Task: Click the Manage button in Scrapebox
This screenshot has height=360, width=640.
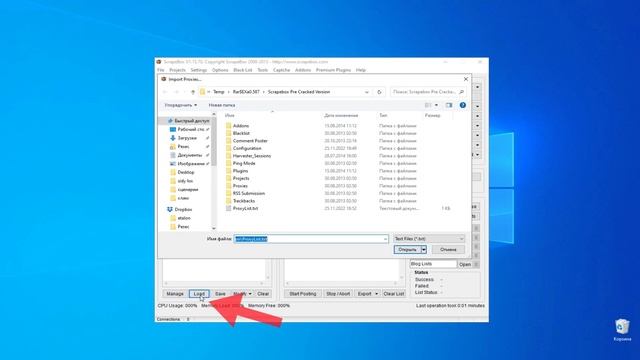Action: (x=175, y=294)
